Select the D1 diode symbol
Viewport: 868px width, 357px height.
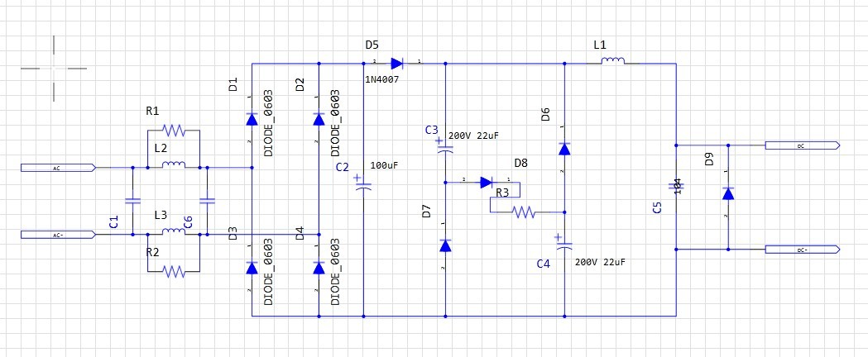252,119
